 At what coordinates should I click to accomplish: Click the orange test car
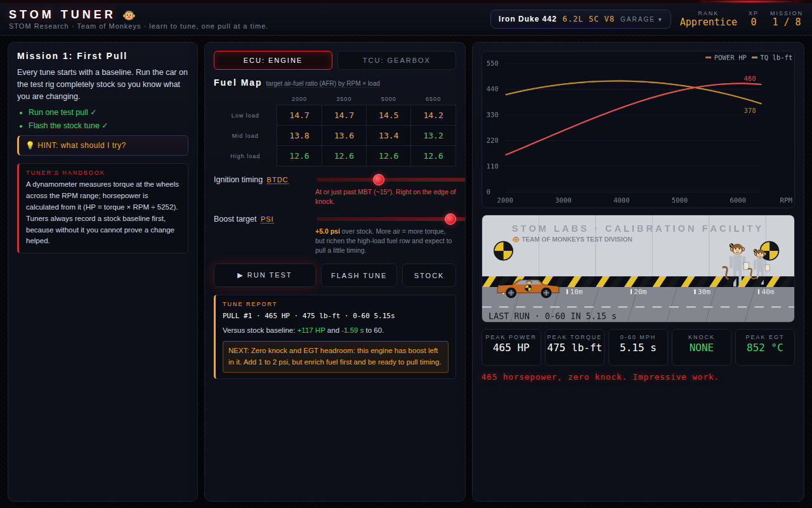(528, 288)
